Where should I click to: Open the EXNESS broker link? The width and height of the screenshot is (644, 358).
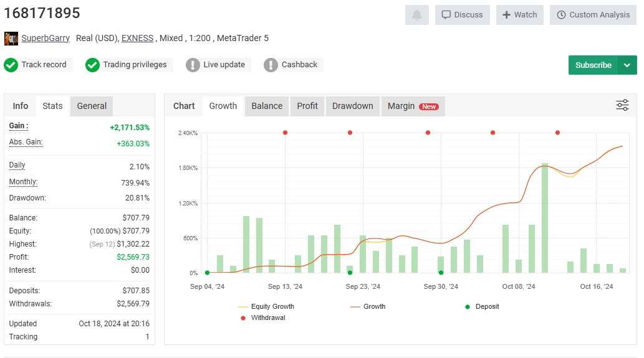(137, 38)
